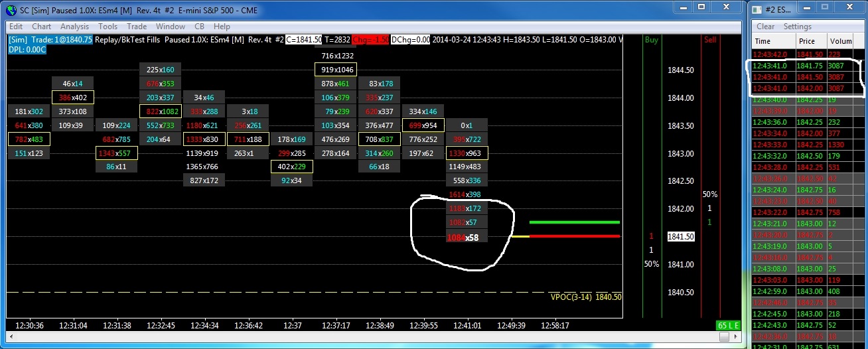868x349 pixels.
Task: Click Clear in the #2 ES window
Action: tap(765, 27)
